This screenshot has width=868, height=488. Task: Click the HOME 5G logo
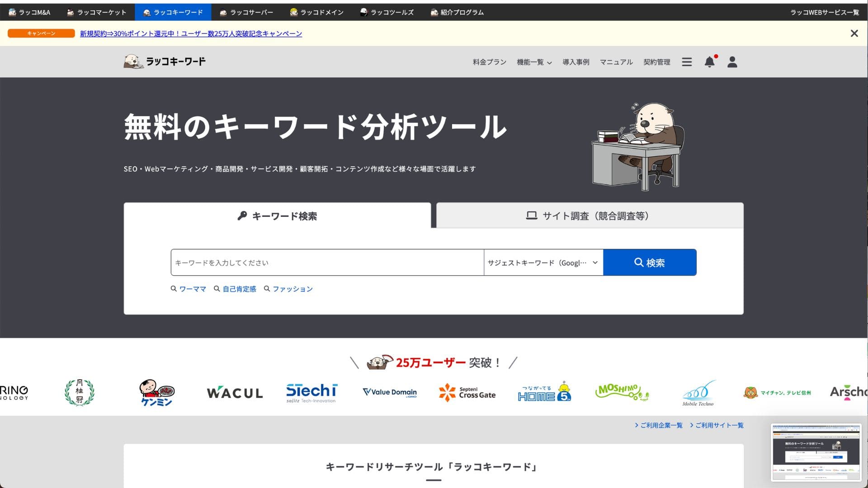[545, 391]
